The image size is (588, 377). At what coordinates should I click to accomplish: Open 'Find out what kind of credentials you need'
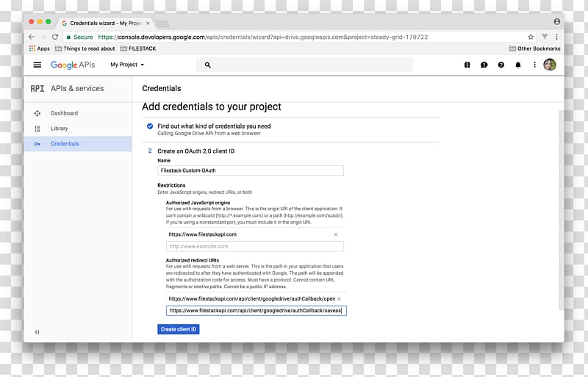point(214,126)
